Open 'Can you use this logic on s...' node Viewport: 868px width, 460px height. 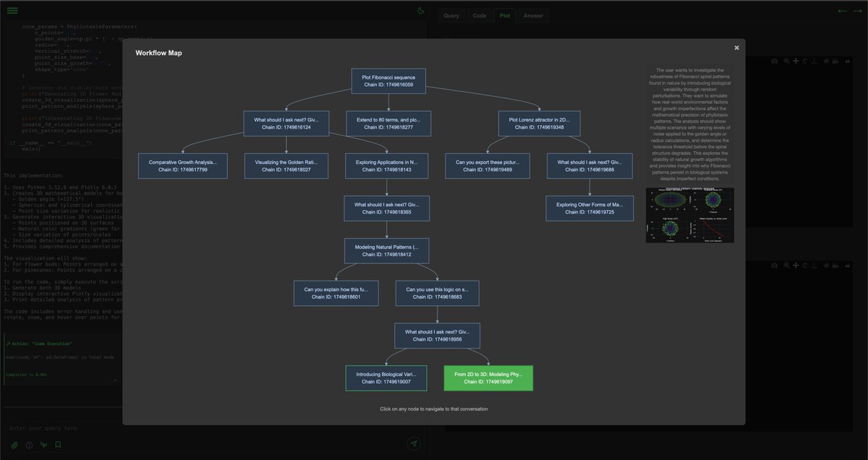438,292
